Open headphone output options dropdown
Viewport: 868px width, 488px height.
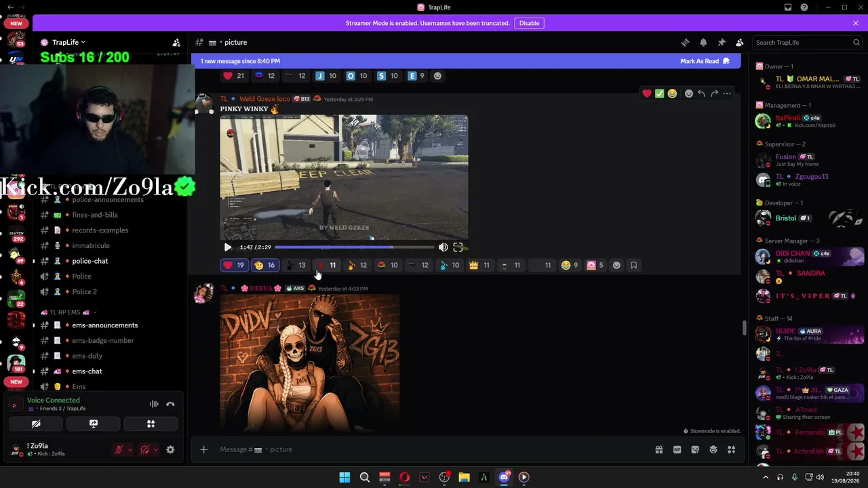tap(156, 449)
